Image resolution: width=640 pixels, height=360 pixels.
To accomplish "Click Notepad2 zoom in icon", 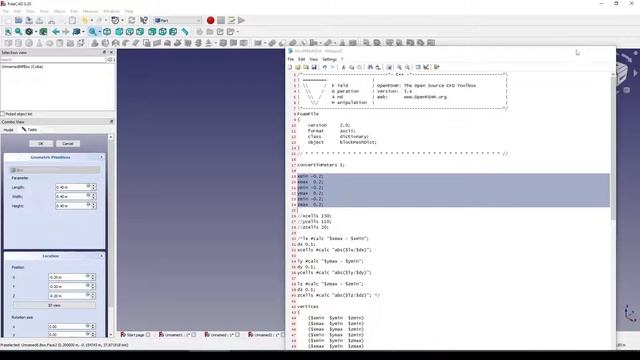I will [399, 67].
